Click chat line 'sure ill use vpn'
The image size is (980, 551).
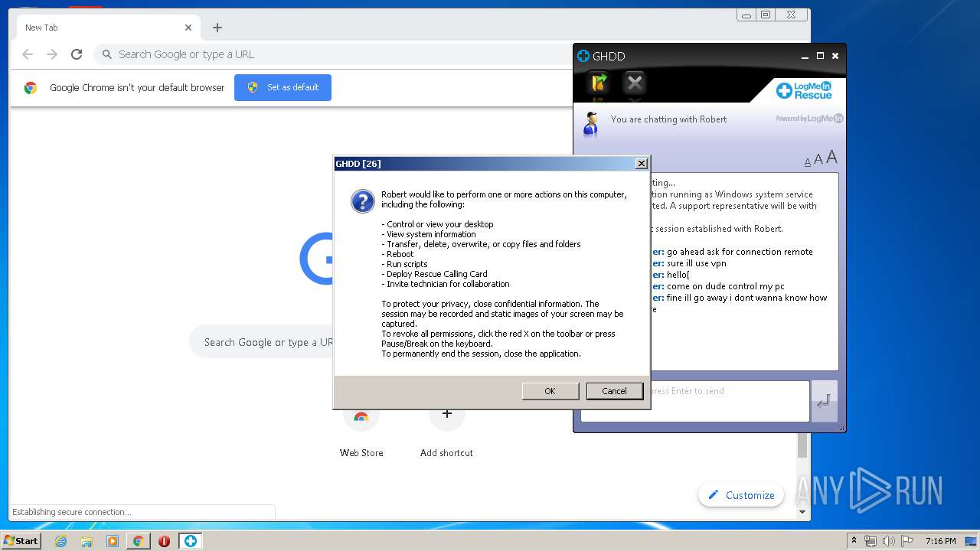(696, 263)
